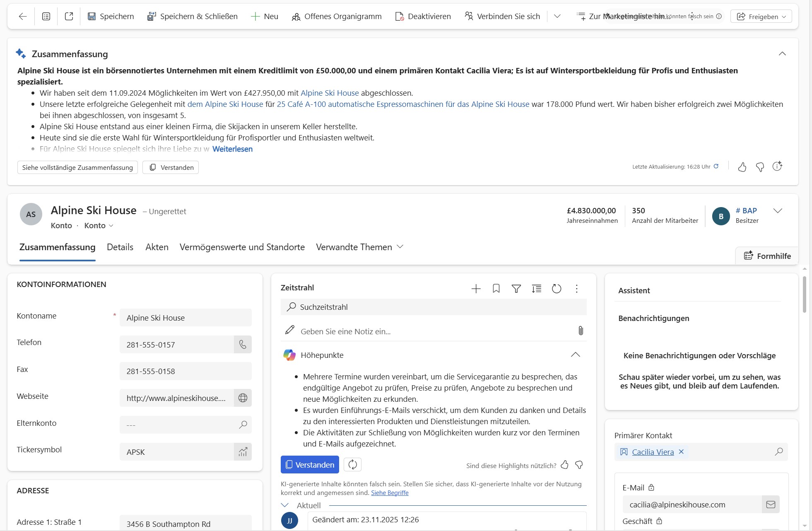This screenshot has width=812, height=531.
Task: Collapse the Zusammenfassung summary panel
Action: tap(782, 54)
